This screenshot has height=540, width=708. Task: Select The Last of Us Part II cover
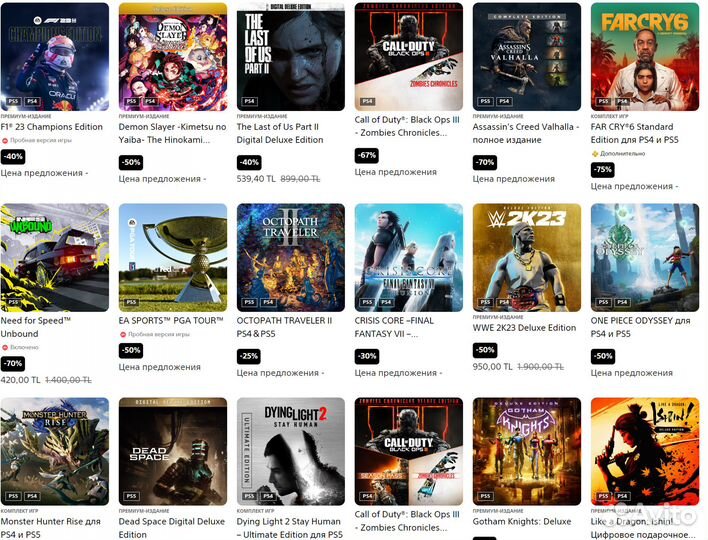click(x=291, y=56)
